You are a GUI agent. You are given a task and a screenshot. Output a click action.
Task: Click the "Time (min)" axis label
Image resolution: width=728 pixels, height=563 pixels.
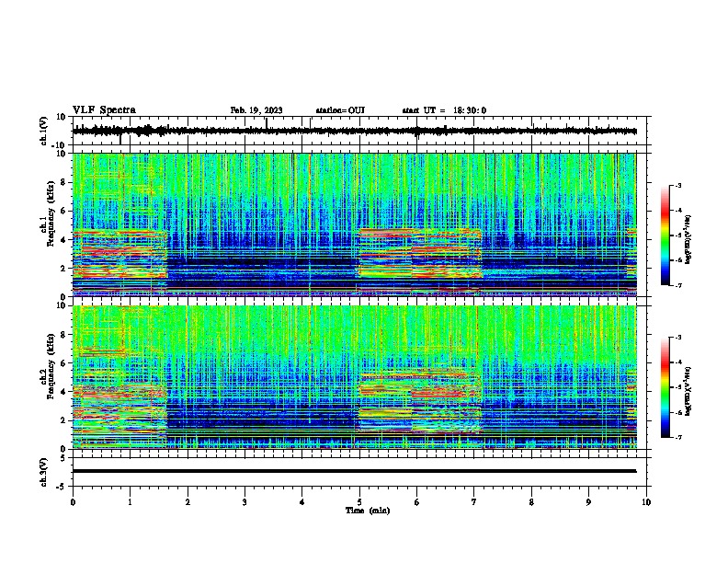click(x=368, y=511)
